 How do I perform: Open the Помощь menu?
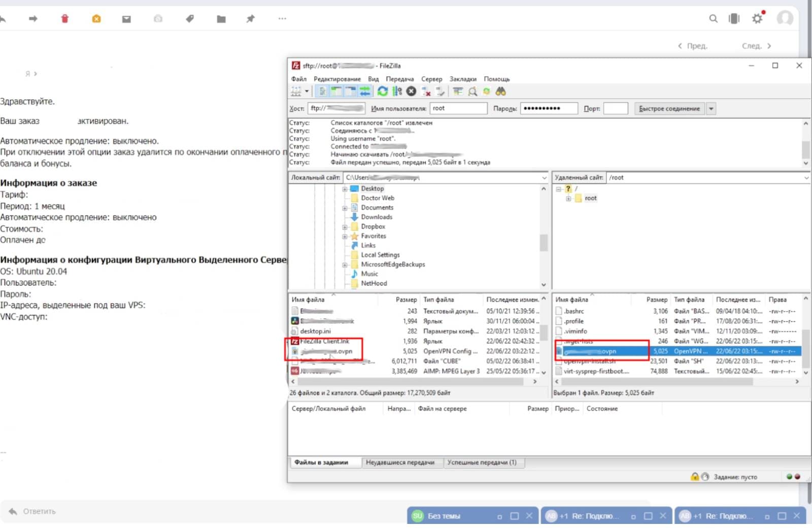497,79
